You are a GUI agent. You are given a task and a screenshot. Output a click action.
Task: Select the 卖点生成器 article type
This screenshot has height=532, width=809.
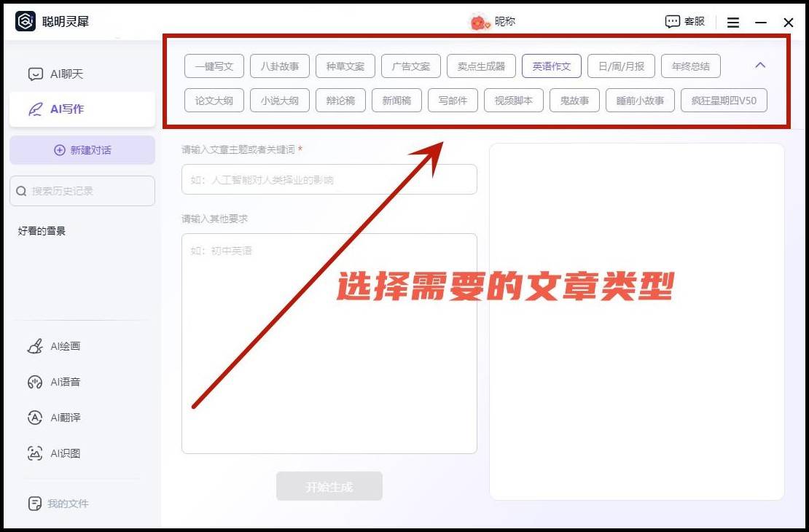pos(481,66)
